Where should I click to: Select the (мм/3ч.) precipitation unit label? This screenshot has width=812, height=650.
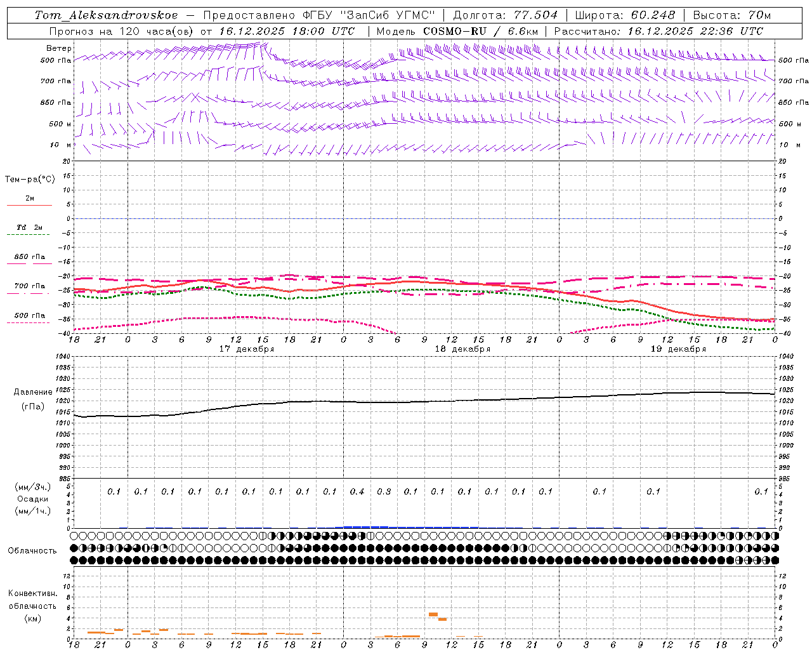33,487
